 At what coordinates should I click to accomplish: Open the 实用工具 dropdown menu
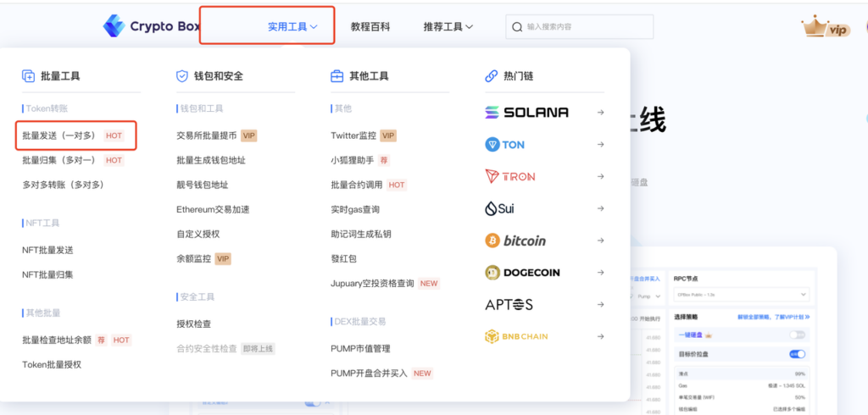pyautogui.click(x=292, y=26)
